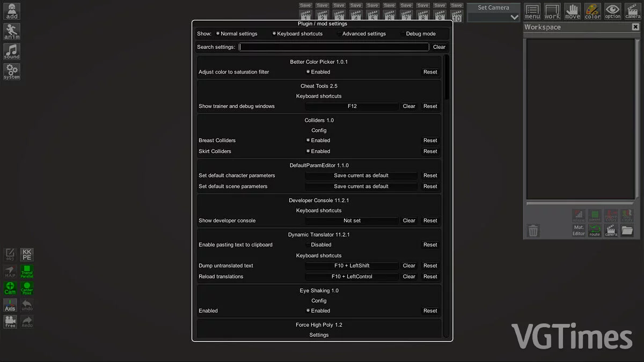The height and width of the screenshot is (362, 644).
Task: Click the undo arrow icon
Action: coord(27,305)
